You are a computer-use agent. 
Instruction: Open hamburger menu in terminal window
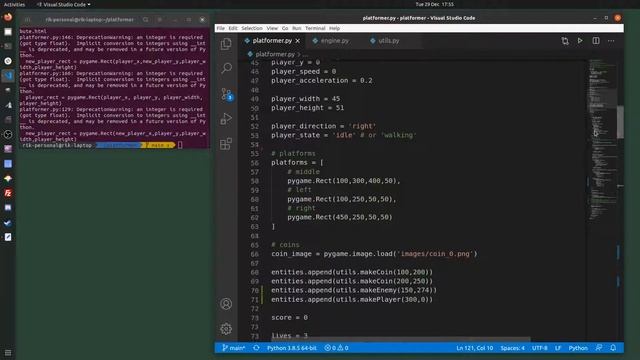coord(160,20)
